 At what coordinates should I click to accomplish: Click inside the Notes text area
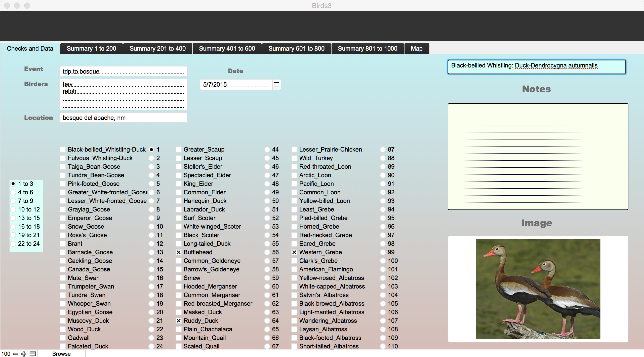538,156
